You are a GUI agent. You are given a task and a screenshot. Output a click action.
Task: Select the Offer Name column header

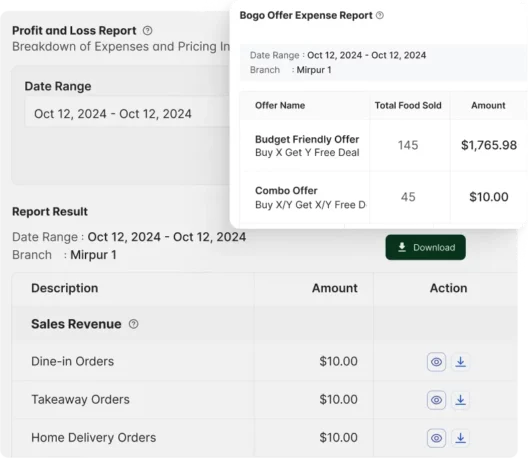tap(280, 105)
